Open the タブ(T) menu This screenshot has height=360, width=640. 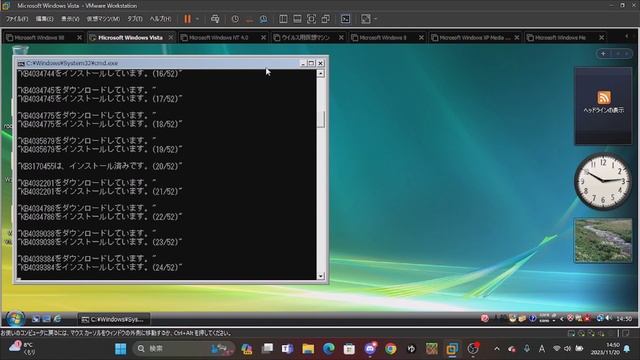[134, 19]
